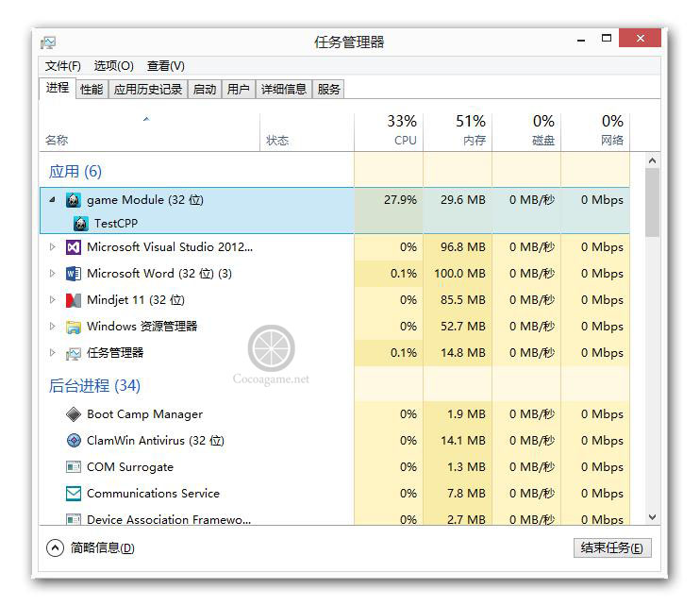Screen dimensions: 700x606
Task: Select the TestCPP child row text
Action: [x=116, y=224]
